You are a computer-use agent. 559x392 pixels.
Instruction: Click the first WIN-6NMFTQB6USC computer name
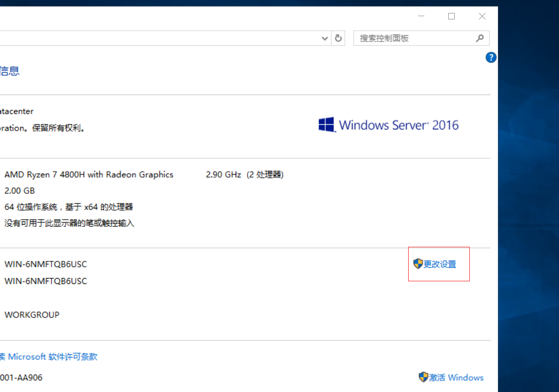coord(45,264)
